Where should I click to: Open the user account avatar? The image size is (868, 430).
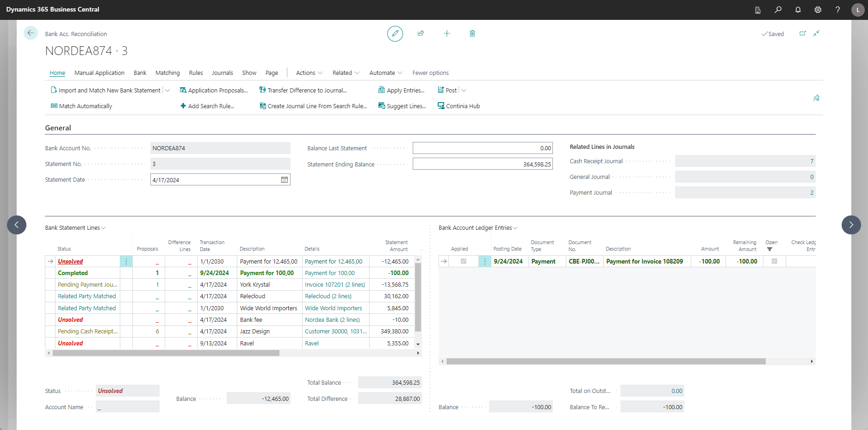pos(858,10)
